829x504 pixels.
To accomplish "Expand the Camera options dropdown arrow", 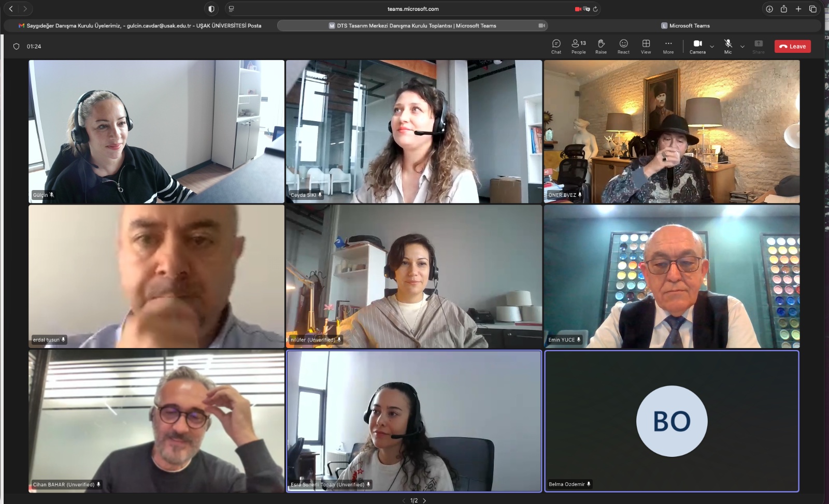I will point(712,47).
